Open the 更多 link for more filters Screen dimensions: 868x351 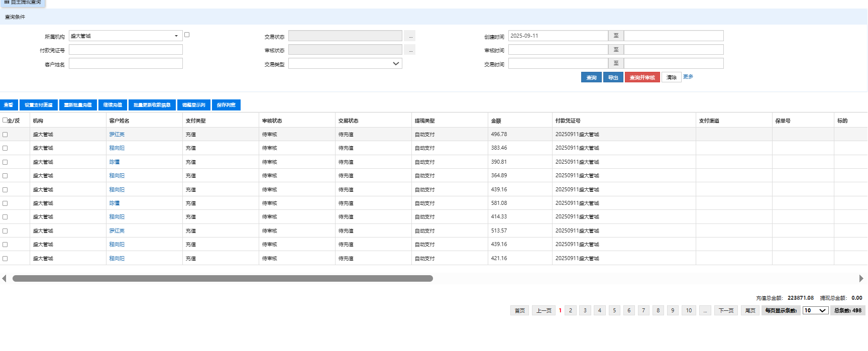[688, 77]
